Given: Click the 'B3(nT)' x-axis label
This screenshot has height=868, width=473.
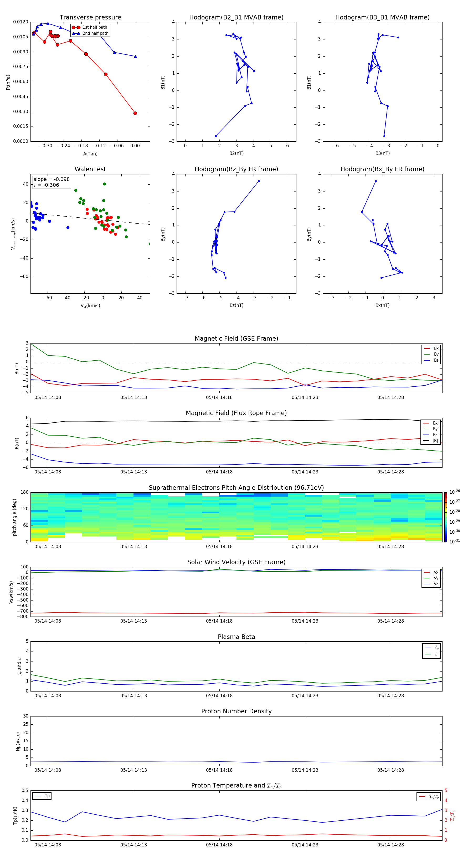Looking at the screenshot, I should pyautogui.click(x=382, y=153).
